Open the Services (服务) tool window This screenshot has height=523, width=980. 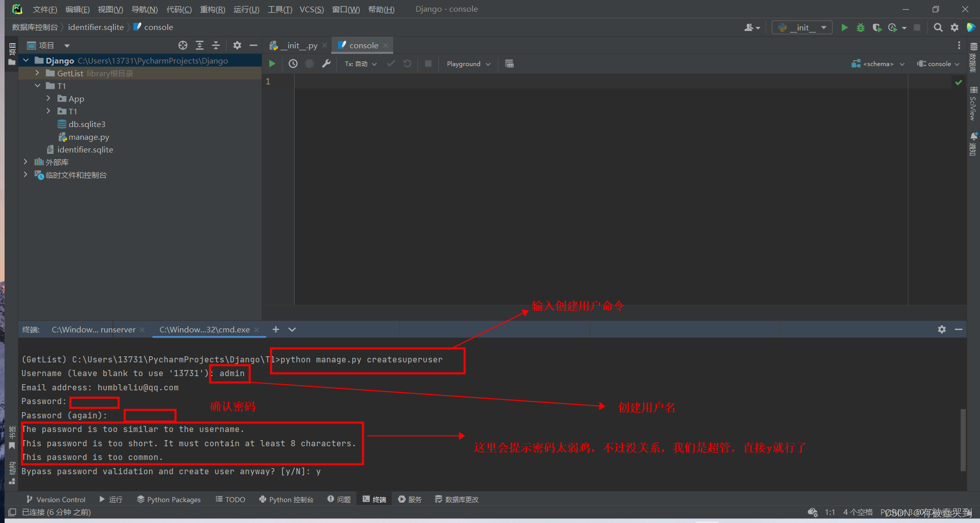pyautogui.click(x=409, y=500)
